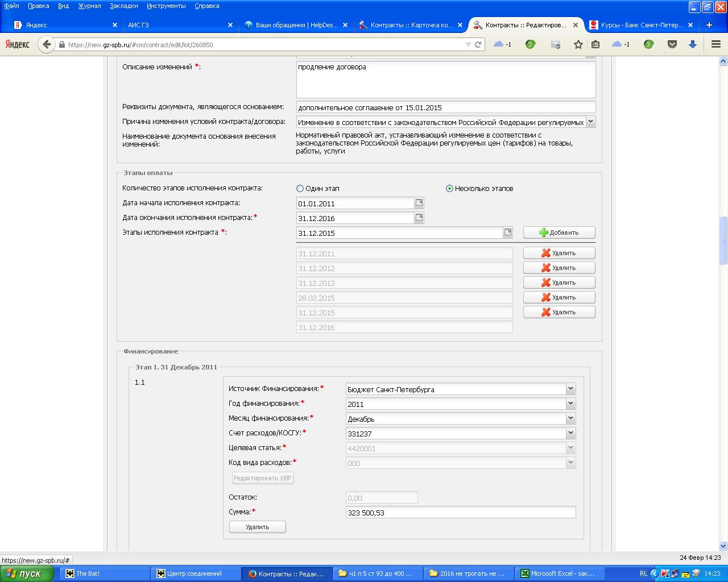728x582 pixels.
Task: Click the Добавить button to add stage
Action: point(559,232)
